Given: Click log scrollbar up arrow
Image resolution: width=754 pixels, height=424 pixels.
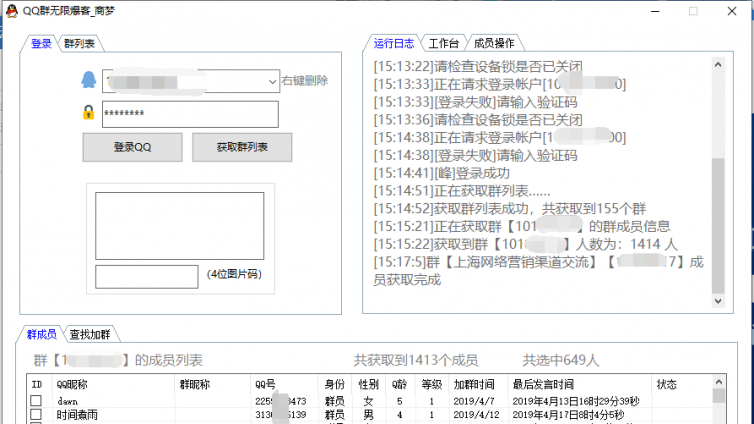Looking at the screenshot, I should tap(718, 64).
